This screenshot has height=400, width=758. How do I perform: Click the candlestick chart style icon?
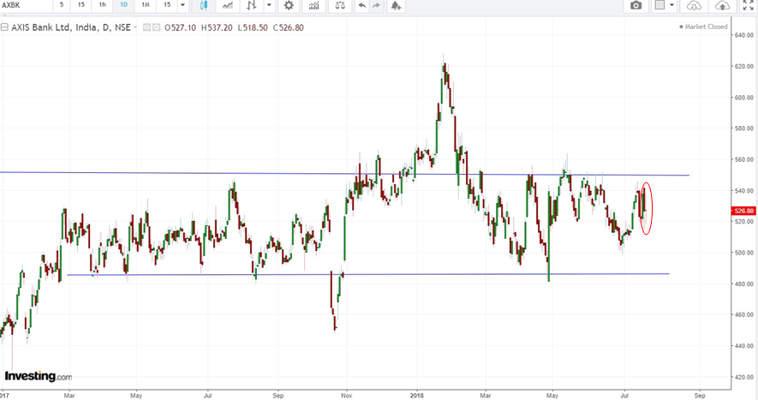pos(204,5)
